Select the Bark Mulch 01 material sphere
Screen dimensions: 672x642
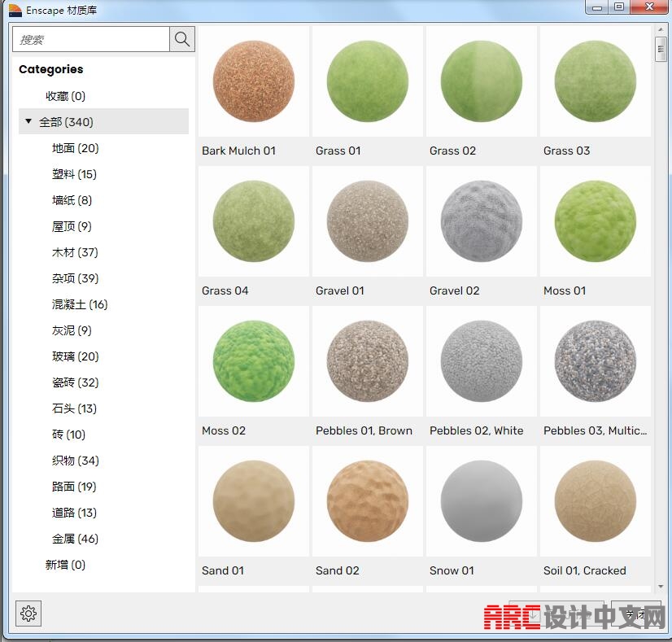click(x=254, y=81)
